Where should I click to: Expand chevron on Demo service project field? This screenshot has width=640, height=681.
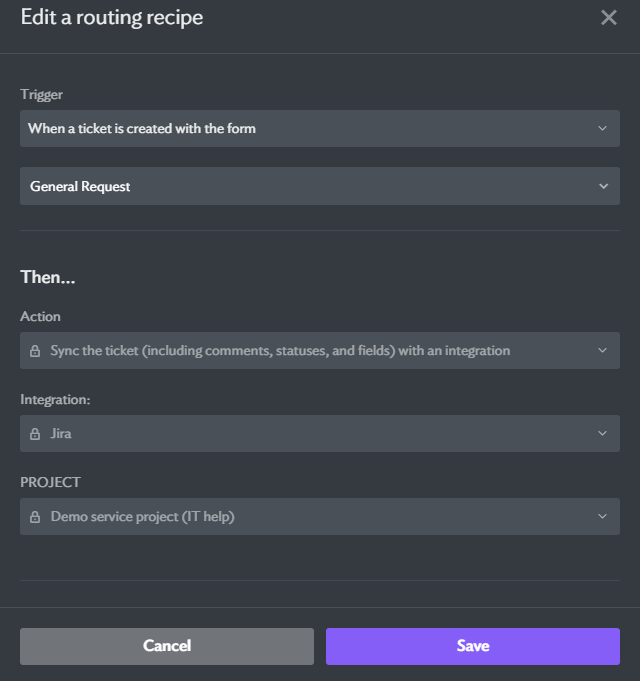pos(602,516)
